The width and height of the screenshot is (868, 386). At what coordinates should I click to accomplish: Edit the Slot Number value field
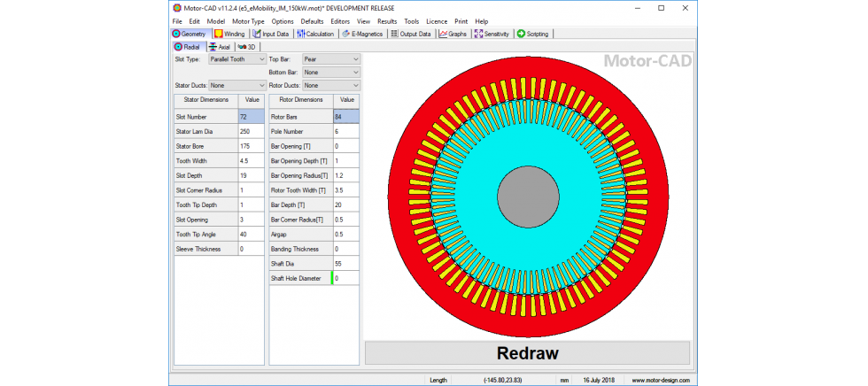(251, 117)
